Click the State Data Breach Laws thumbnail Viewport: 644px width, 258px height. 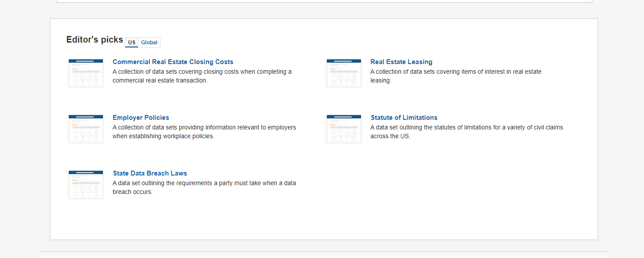pyautogui.click(x=86, y=185)
